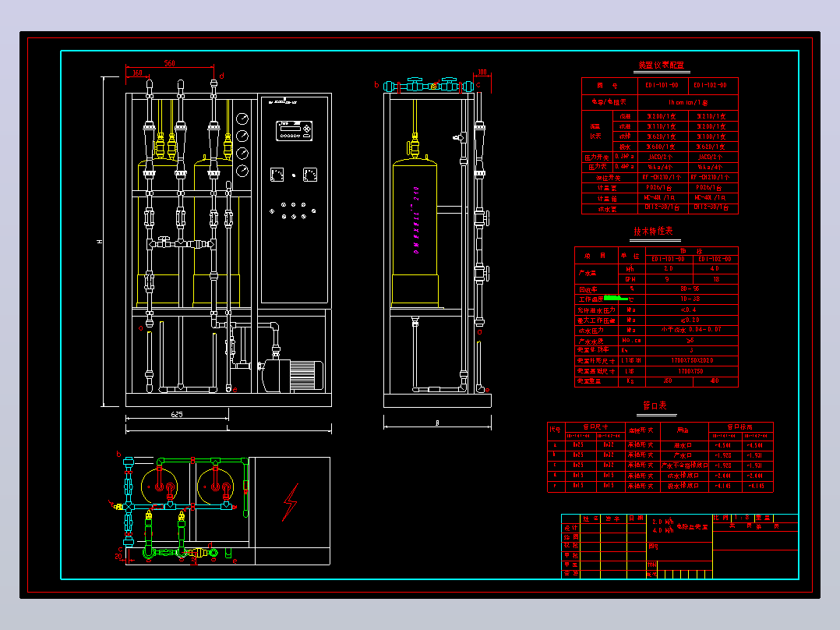This screenshot has height=630, width=840.
Task: Click the left analog meter on the control cabinet
Action: coord(277,174)
